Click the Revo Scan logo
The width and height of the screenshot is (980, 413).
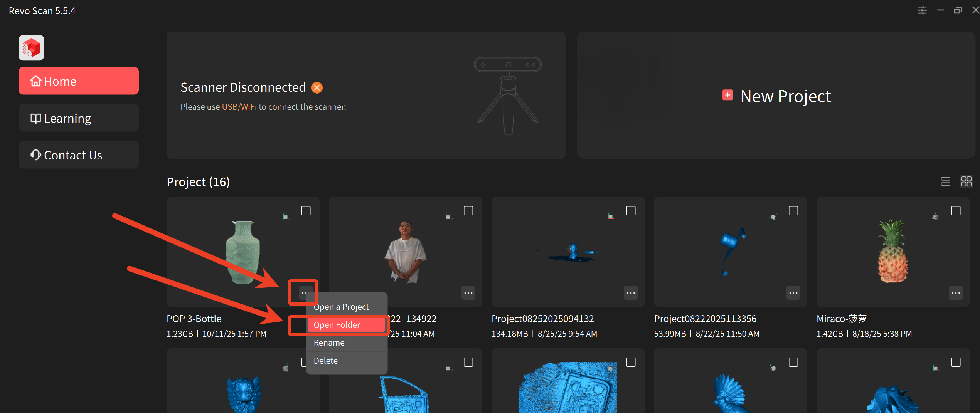click(31, 47)
